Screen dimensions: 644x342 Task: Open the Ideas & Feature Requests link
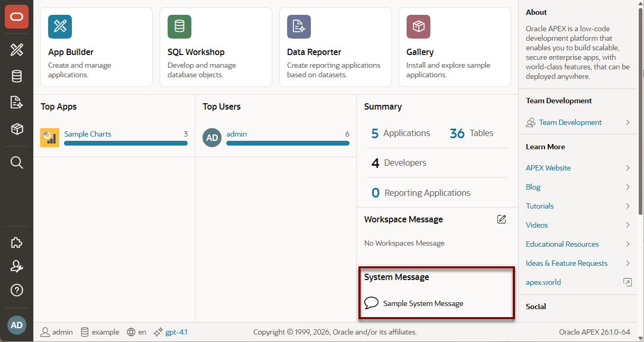[x=567, y=263]
